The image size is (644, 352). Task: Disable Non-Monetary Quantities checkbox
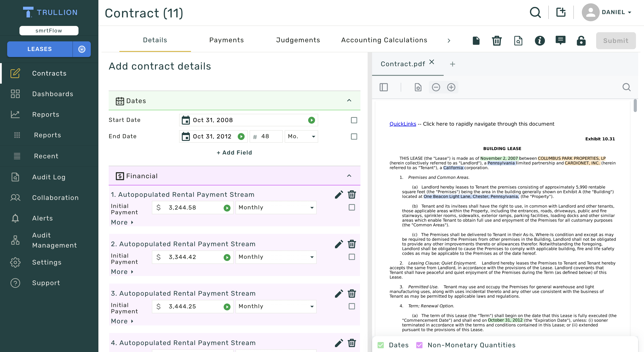click(x=419, y=345)
